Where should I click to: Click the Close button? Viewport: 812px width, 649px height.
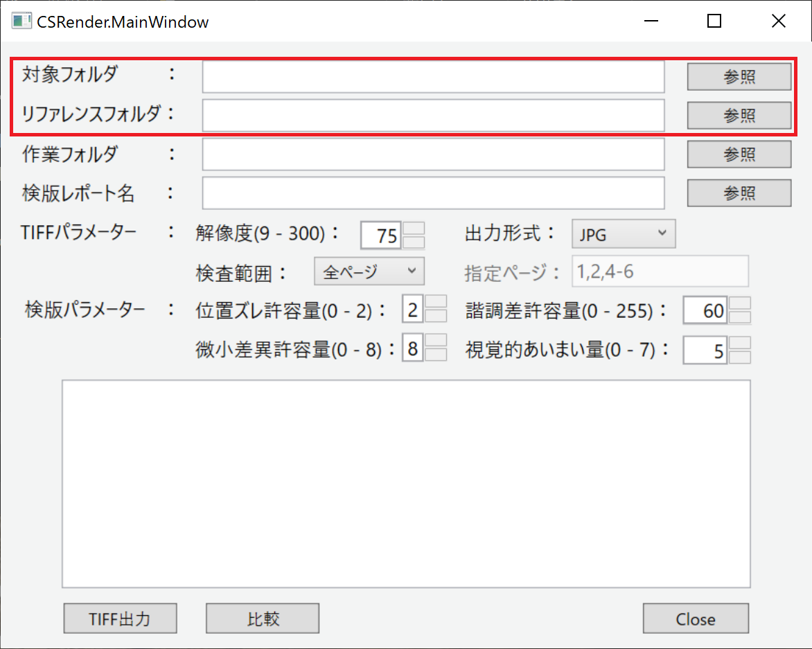696,618
